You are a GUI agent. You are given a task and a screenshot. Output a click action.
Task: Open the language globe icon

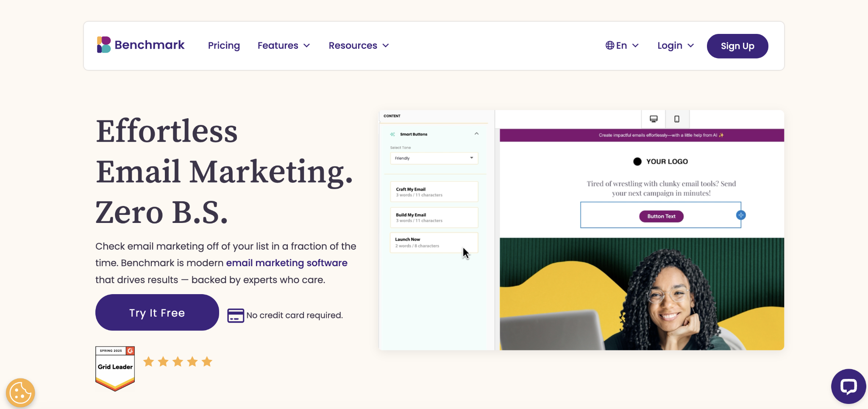(x=610, y=45)
